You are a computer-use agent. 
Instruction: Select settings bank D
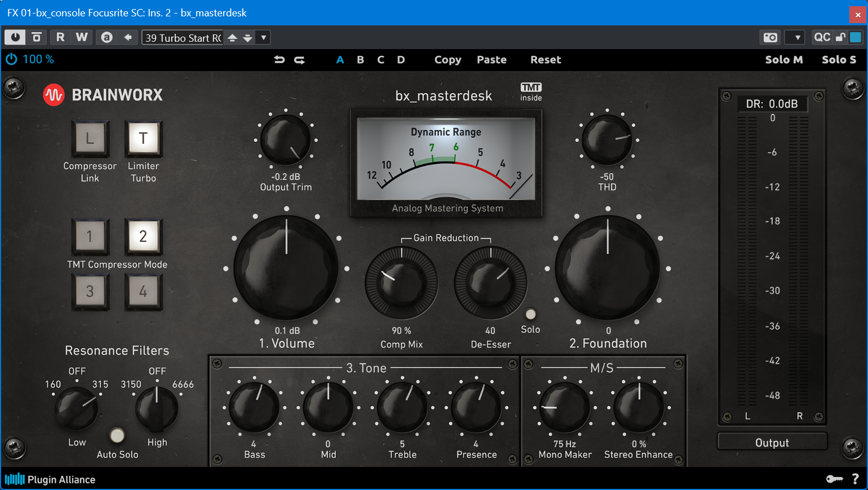401,59
